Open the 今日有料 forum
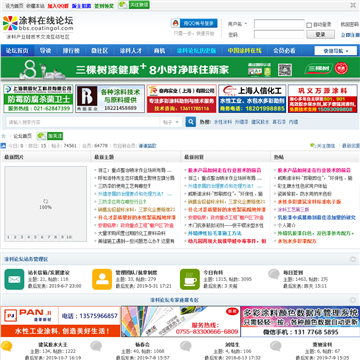This screenshot has width=360, height=360. [213, 272]
